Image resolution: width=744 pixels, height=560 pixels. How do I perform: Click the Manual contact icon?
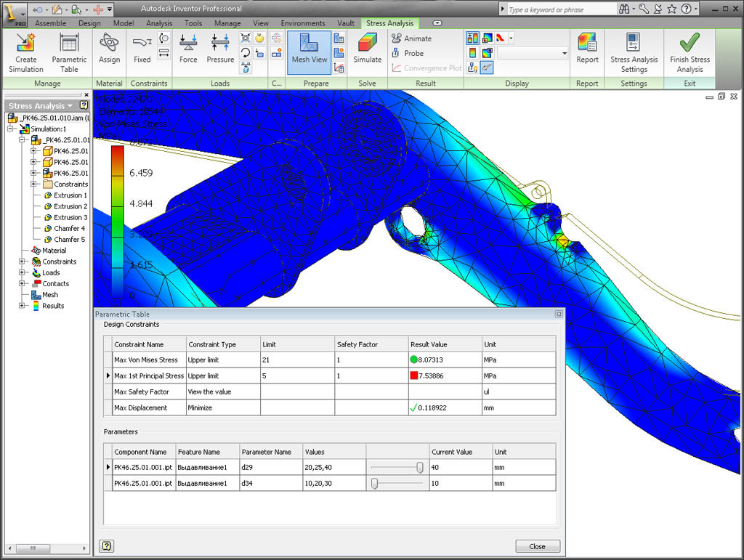[x=277, y=53]
